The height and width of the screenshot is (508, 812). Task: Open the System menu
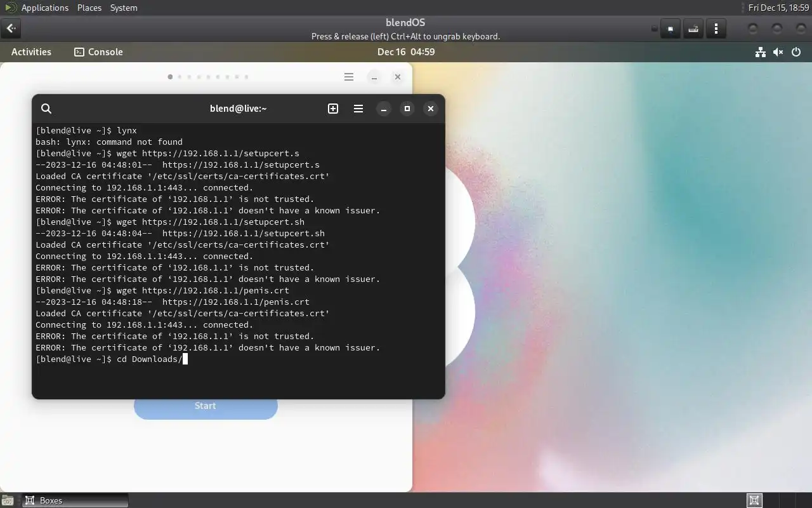[x=124, y=8]
